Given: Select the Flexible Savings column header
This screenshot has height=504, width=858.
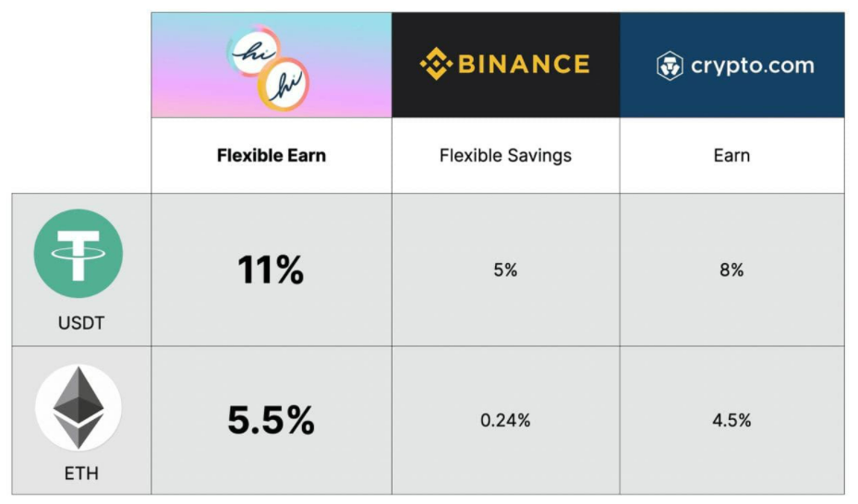Looking at the screenshot, I should [505, 155].
